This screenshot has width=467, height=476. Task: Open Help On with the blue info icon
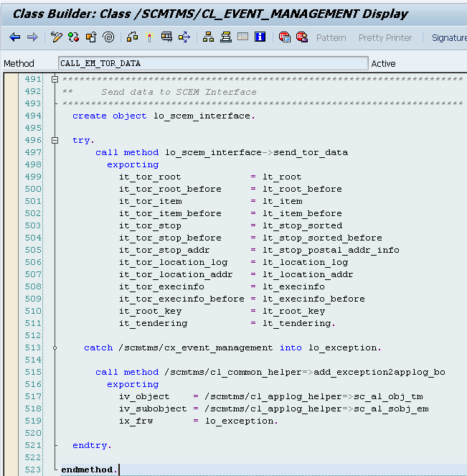[x=260, y=37]
